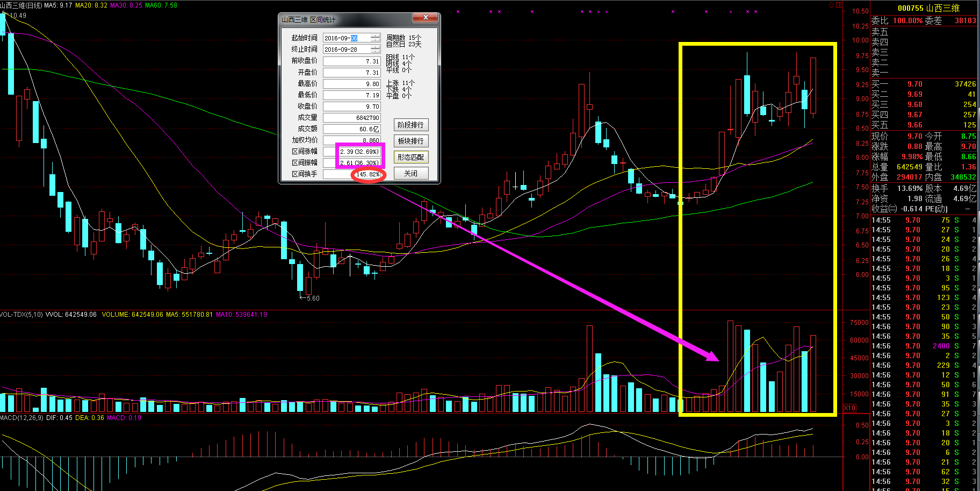This screenshot has width=980, height=491.
Task: Click the 买四 bid price 9.67
Action: click(915, 115)
